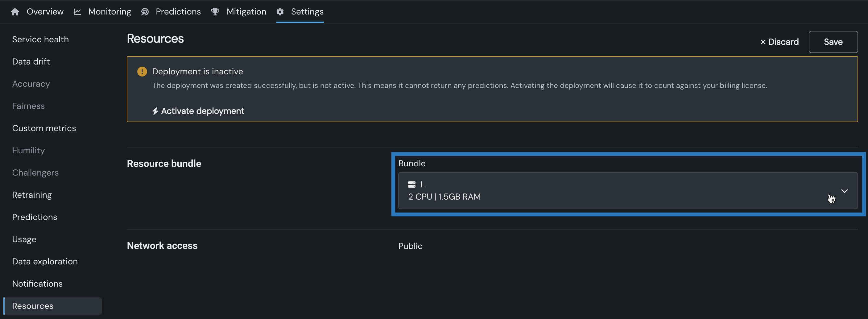Activate the deployment
The image size is (868, 319).
[x=202, y=111]
